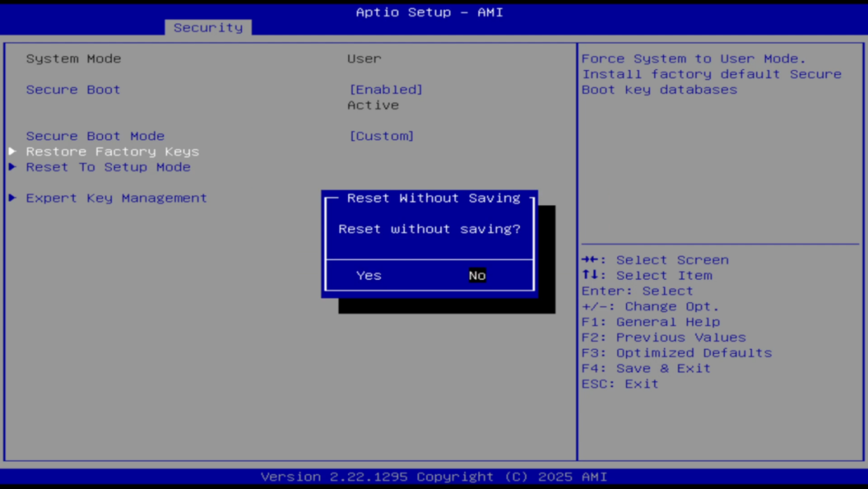Image resolution: width=868 pixels, height=489 pixels.
Task: Click the 'F2: Previous Values' key hint
Action: [664, 337]
